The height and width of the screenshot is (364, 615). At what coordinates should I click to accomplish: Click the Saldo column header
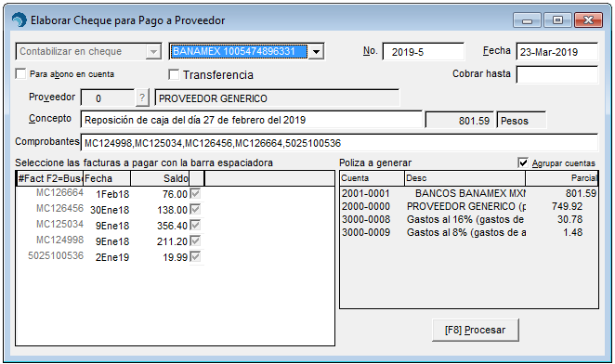160,178
